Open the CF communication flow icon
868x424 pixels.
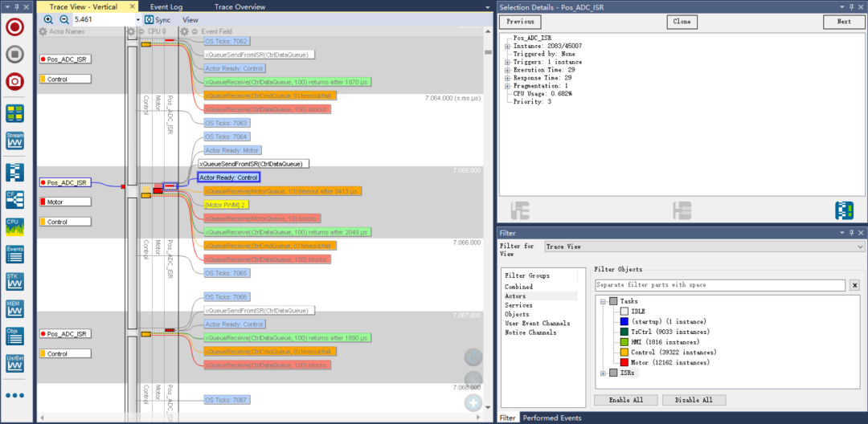tap(15, 200)
